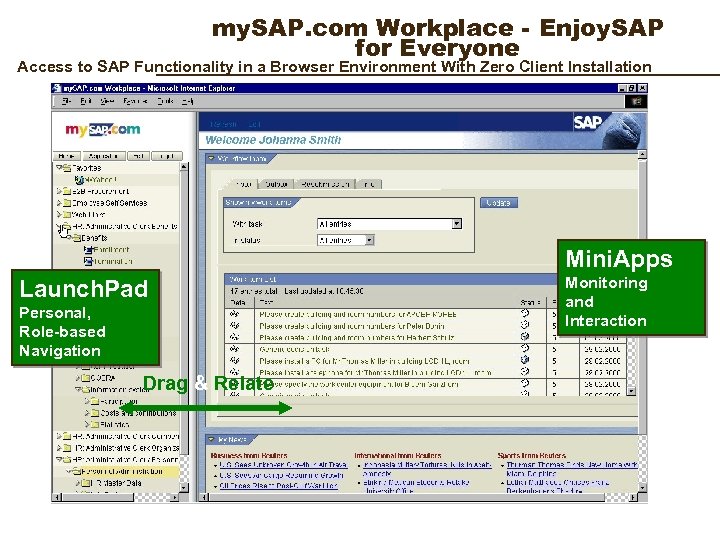Open the 'Oil Prices' news link
The image size is (720, 540).
pos(278,486)
